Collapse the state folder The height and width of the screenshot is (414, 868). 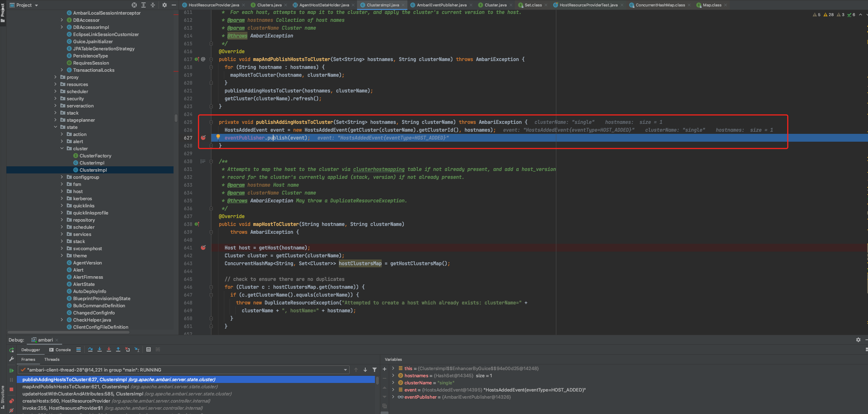(55, 127)
